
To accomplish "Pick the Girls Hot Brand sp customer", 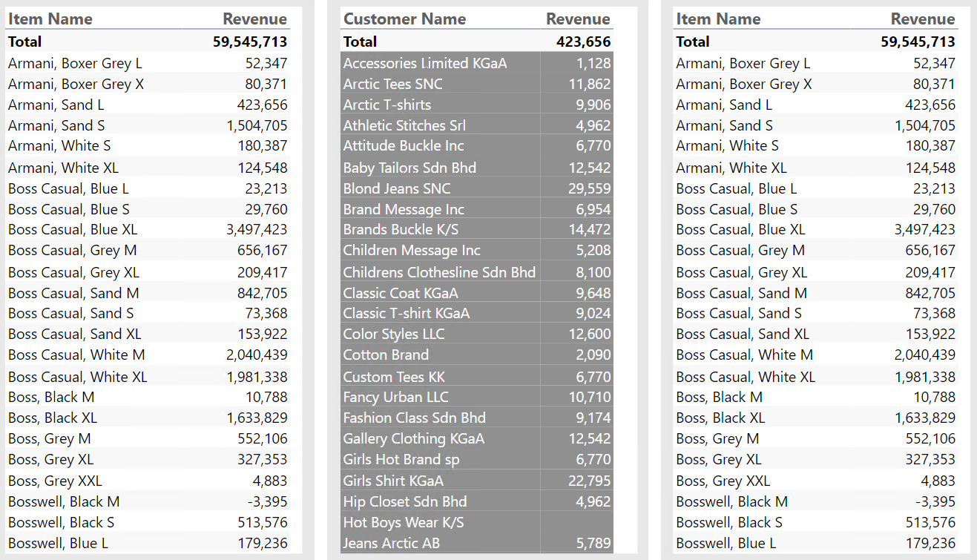I will pyautogui.click(x=401, y=459).
